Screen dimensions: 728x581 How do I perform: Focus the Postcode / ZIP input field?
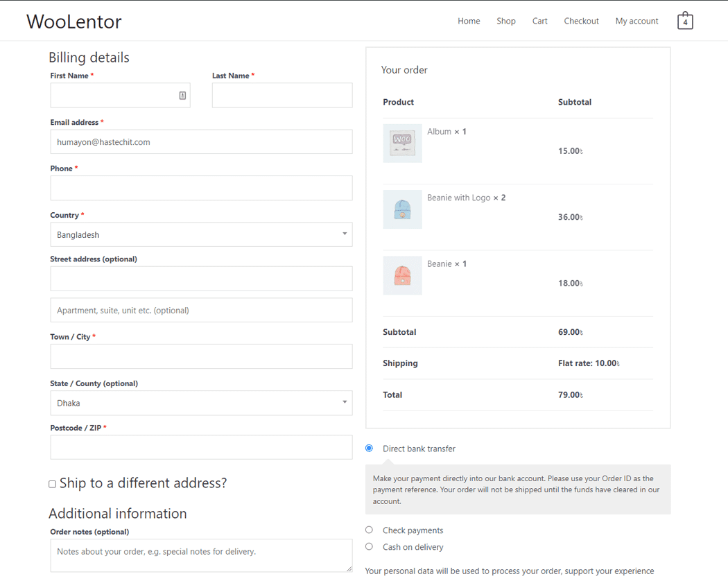tap(201, 447)
